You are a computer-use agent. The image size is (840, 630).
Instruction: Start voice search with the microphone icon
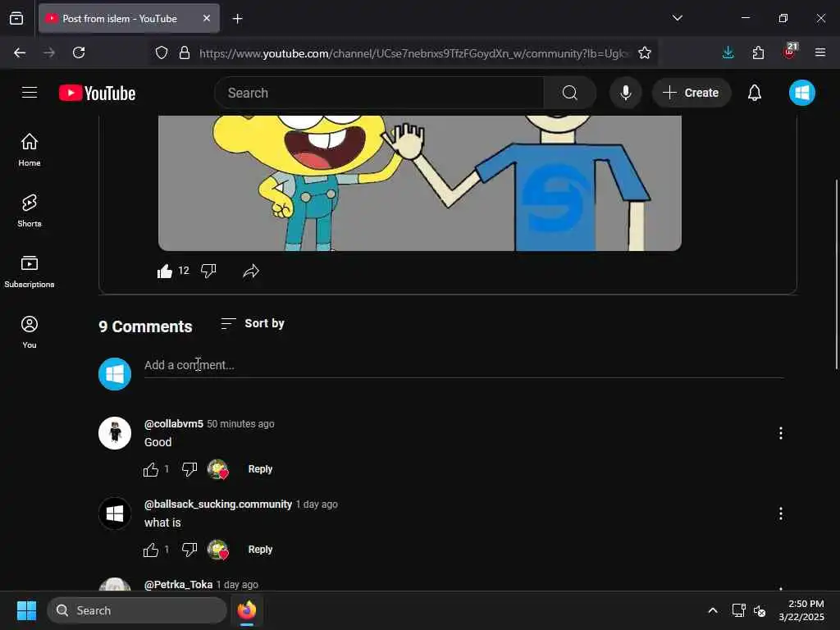pos(625,93)
